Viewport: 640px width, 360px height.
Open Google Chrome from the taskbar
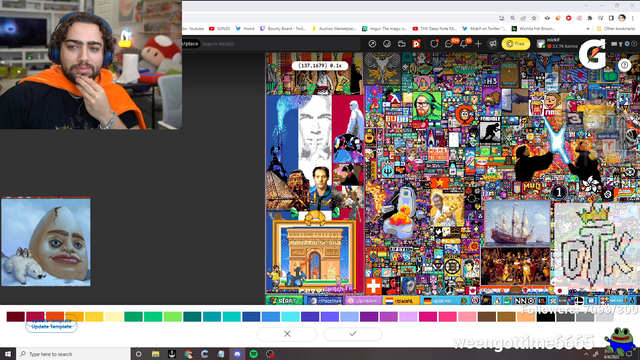click(x=188, y=354)
